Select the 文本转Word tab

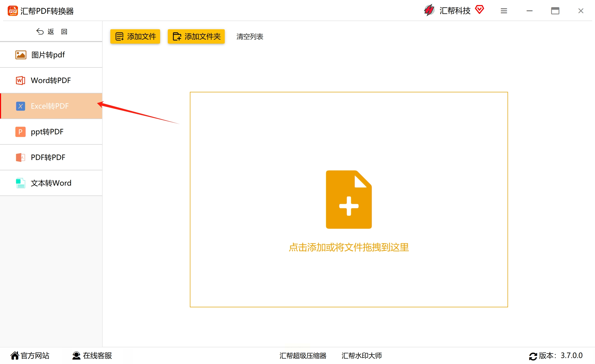coord(51,183)
